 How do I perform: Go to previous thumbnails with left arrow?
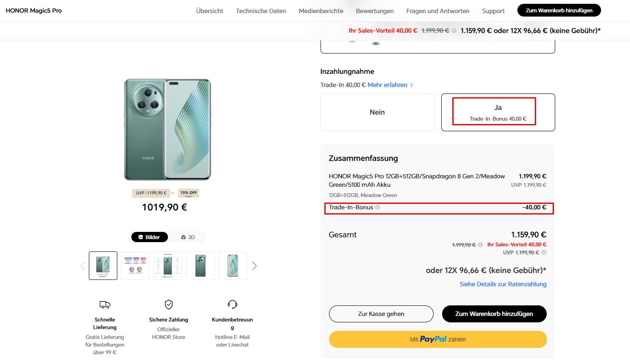83,266
